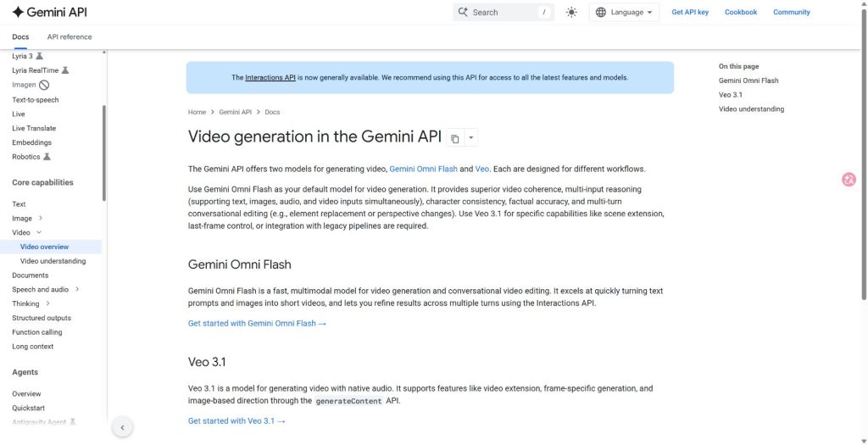Click the sidebar scrollbar thumb

click(103, 153)
